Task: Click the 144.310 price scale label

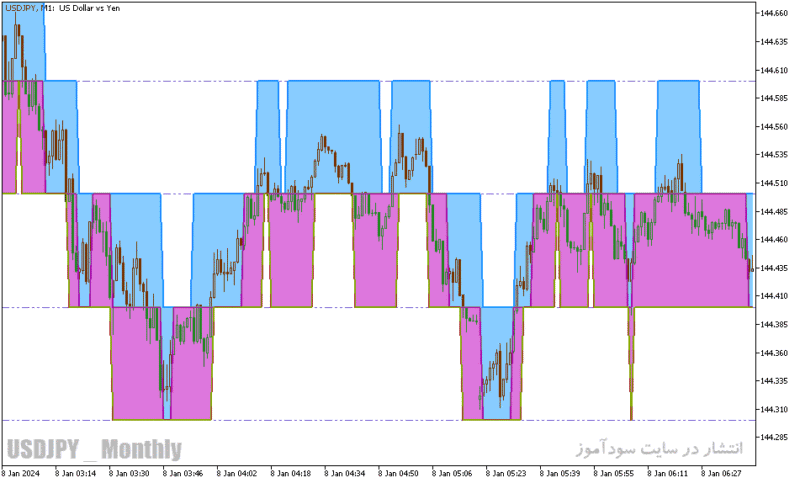Action: [773, 409]
